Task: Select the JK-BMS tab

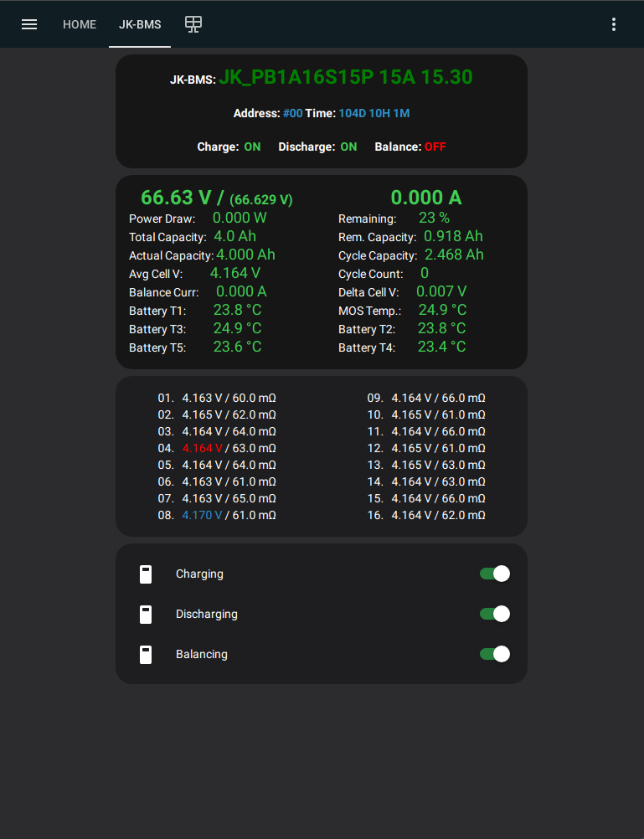Action: [140, 24]
